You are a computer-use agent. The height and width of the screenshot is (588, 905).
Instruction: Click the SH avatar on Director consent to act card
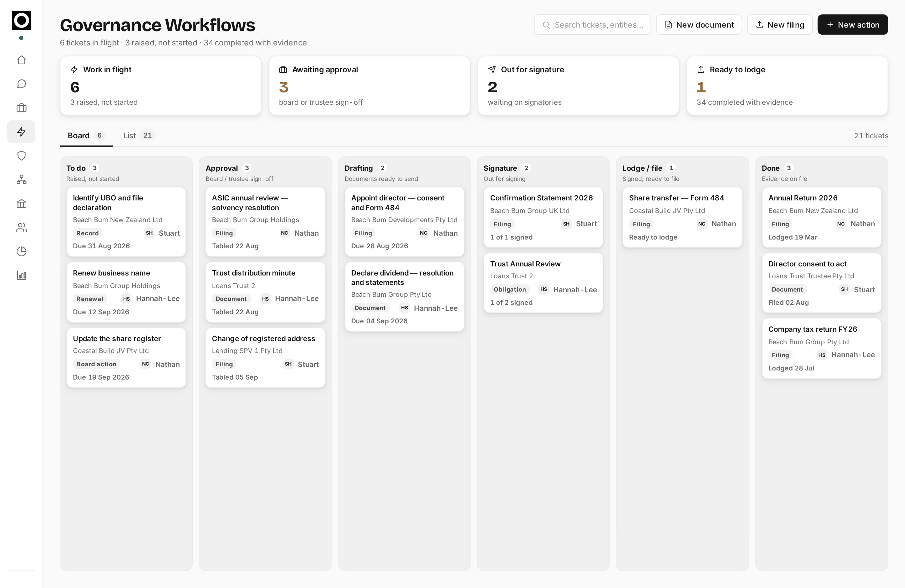(844, 289)
